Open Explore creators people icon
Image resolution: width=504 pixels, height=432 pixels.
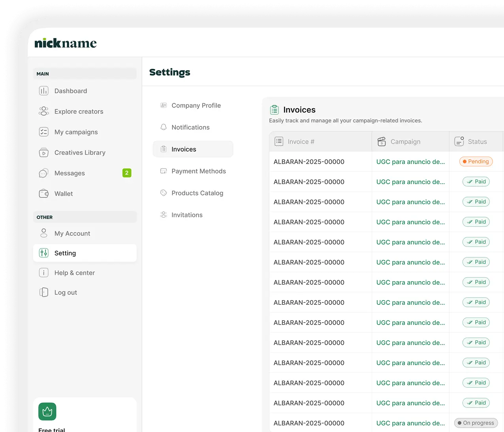tap(44, 111)
